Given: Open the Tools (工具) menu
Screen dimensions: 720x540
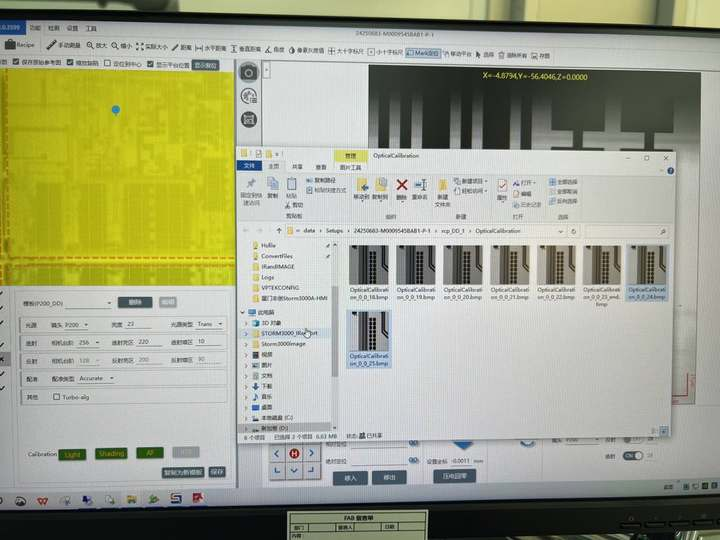Looking at the screenshot, I should (x=91, y=28).
